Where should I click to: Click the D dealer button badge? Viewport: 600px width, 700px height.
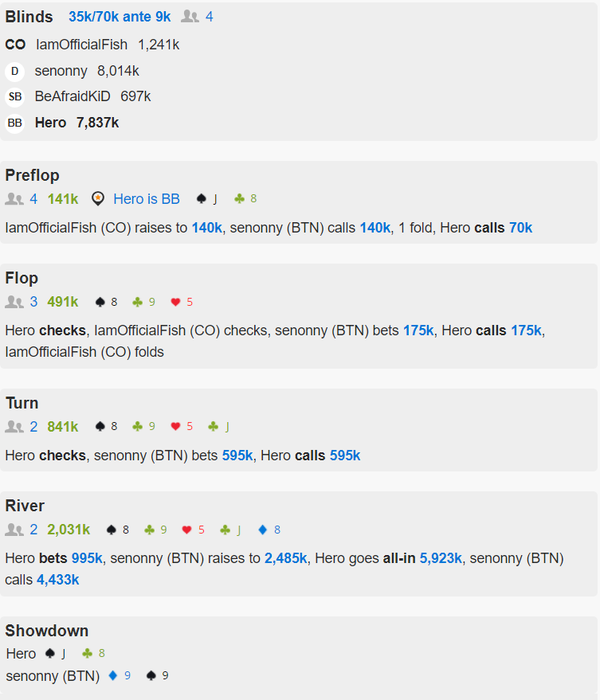pyautogui.click(x=14, y=71)
